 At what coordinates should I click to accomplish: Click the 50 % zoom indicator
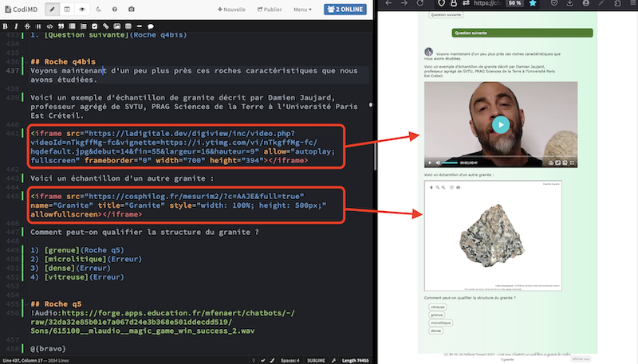tap(514, 3)
